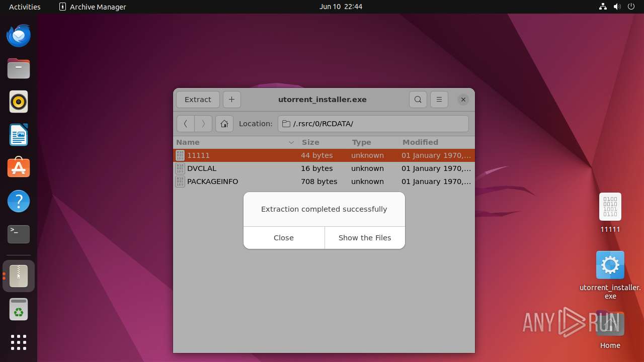
Task: Sort by Type column
Action: (x=373, y=142)
